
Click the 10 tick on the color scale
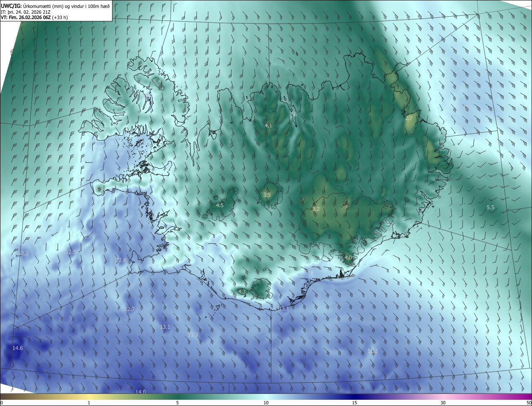pyautogui.click(x=266, y=403)
